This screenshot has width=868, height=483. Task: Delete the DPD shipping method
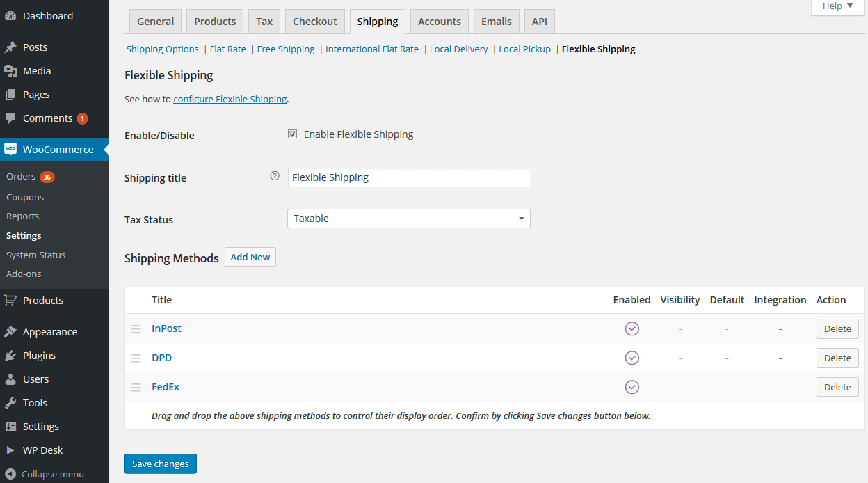(837, 358)
